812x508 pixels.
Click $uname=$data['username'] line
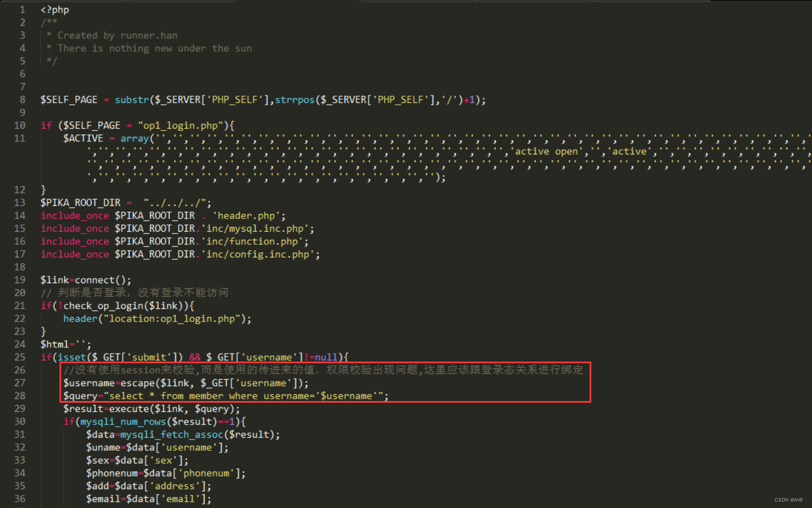(157, 447)
